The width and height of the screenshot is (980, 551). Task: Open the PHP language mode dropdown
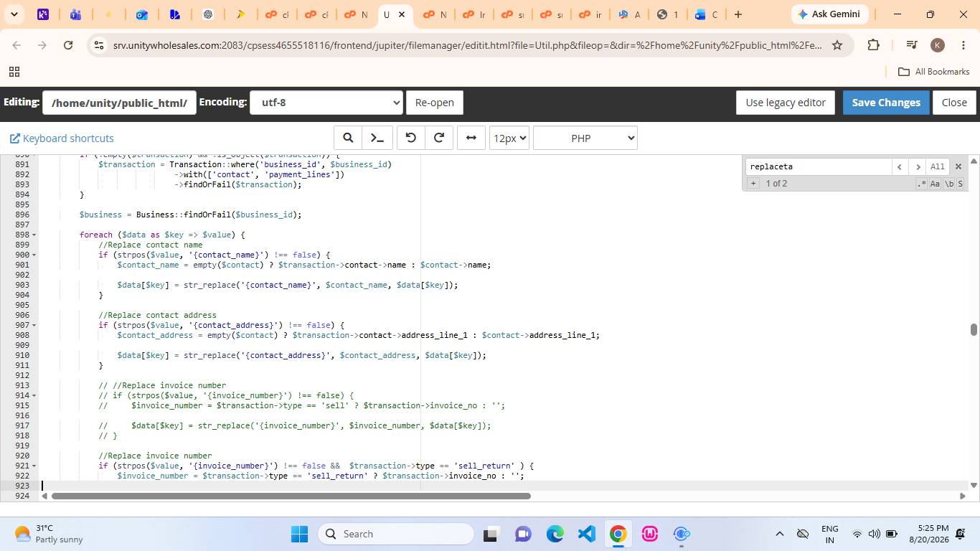coord(585,138)
